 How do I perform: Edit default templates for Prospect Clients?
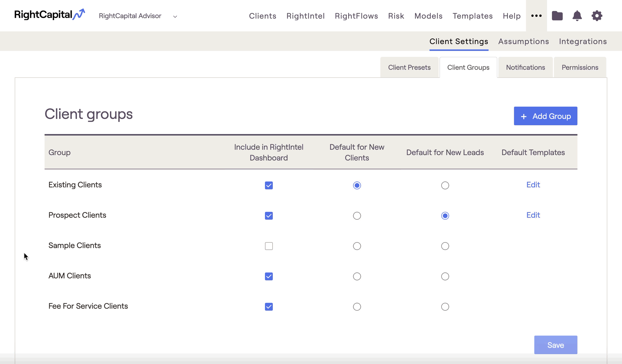[533, 215]
